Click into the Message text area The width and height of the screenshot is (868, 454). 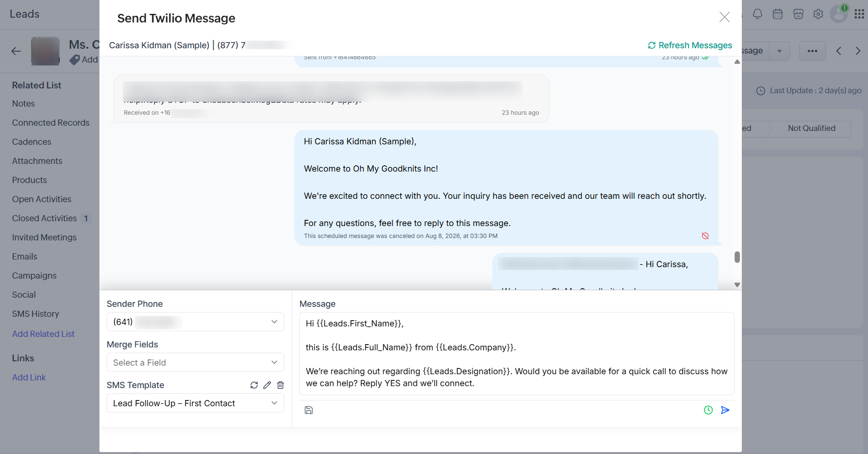[x=517, y=354]
